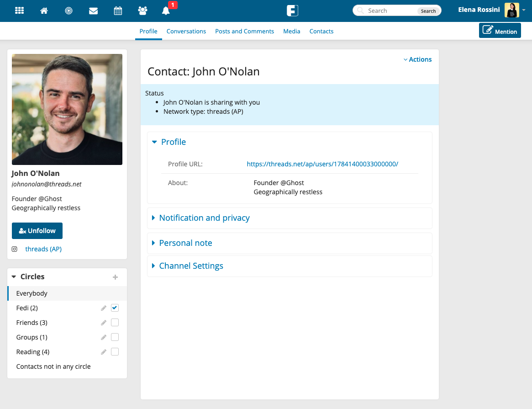Open notifications bell with red badge

166,11
